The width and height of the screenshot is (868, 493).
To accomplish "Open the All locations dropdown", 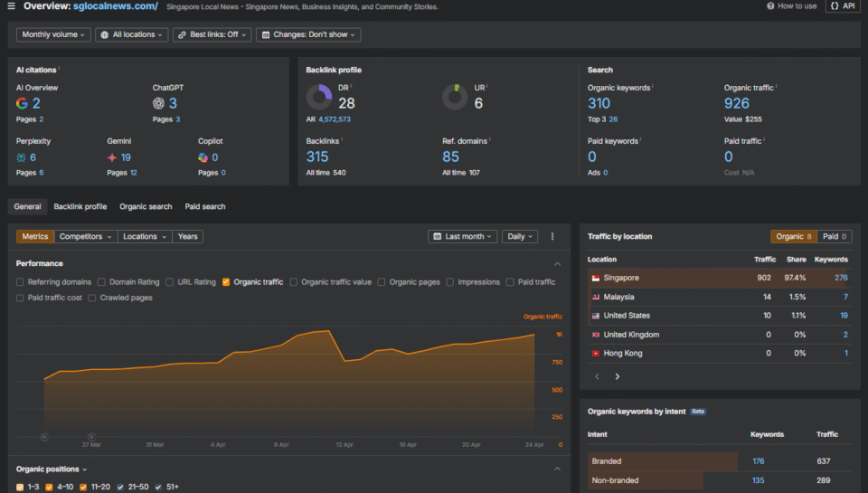I will coord(132,35).
